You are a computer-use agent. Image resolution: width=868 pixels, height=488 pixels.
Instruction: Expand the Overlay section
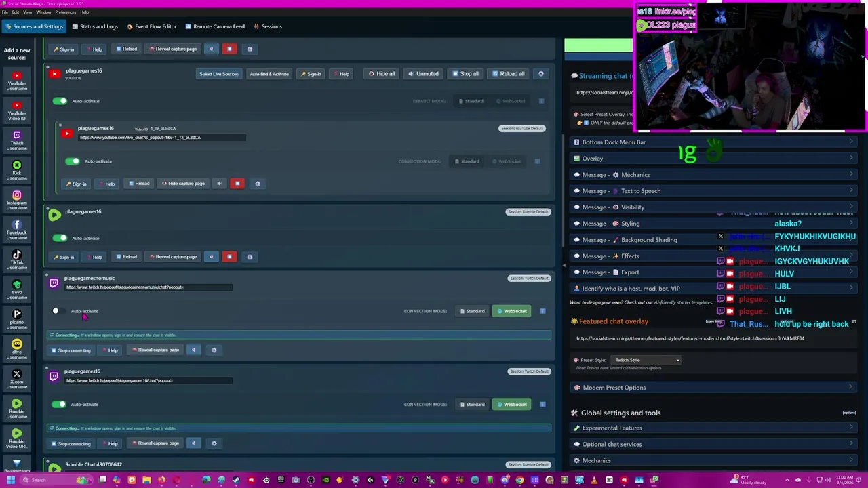713,159
